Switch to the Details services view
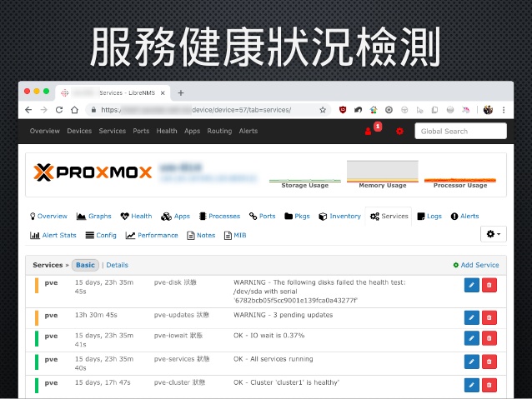 click(117, 265)
